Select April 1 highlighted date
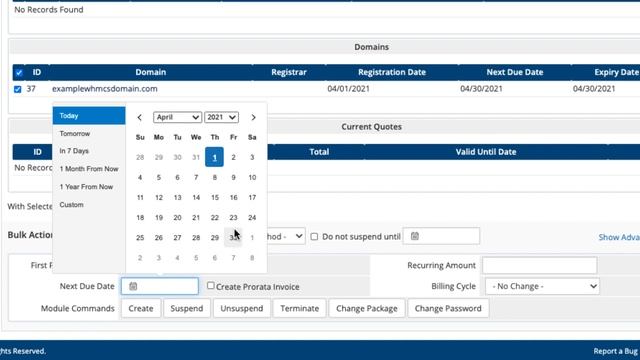 214,157
